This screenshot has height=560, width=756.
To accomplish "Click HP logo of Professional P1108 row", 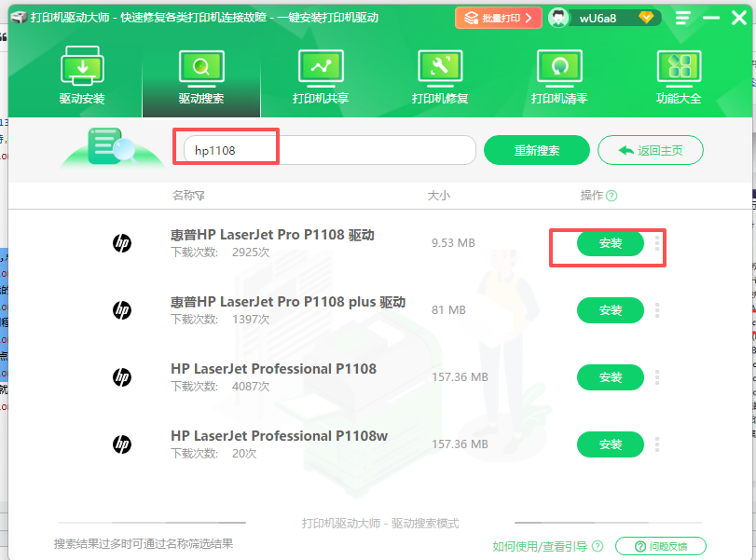I will point(122,376).
